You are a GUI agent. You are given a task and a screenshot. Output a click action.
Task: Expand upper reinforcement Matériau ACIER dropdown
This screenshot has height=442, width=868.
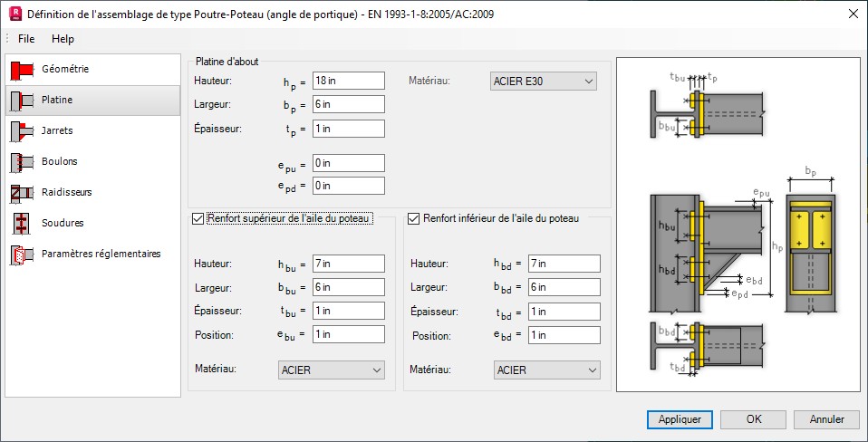[x=331, y=370]
